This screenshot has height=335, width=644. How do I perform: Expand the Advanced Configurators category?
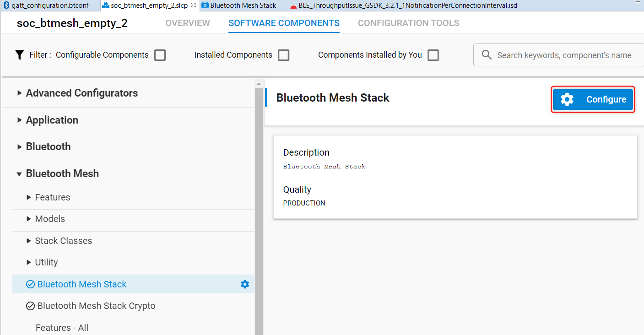19,93
